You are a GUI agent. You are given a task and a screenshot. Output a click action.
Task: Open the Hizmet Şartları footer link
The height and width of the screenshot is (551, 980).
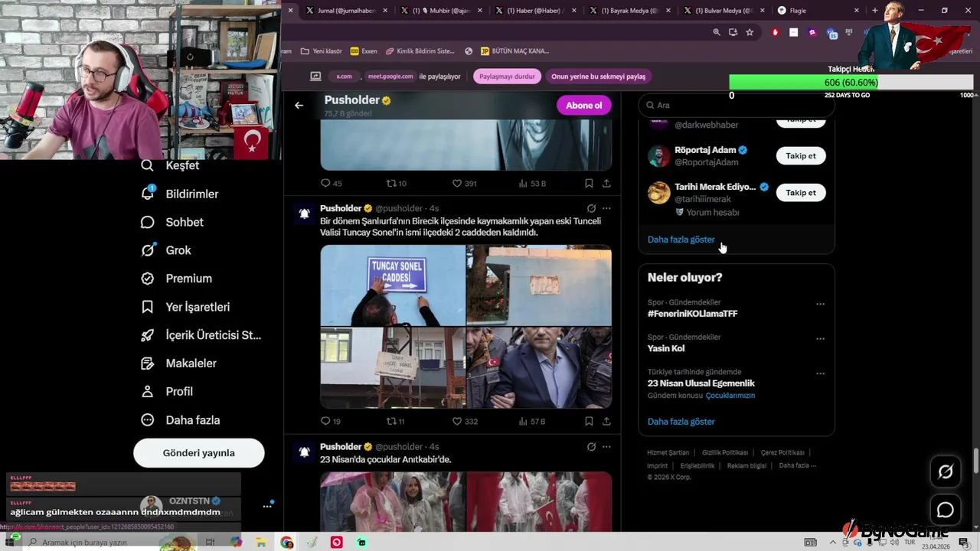[x=668, y=453]
